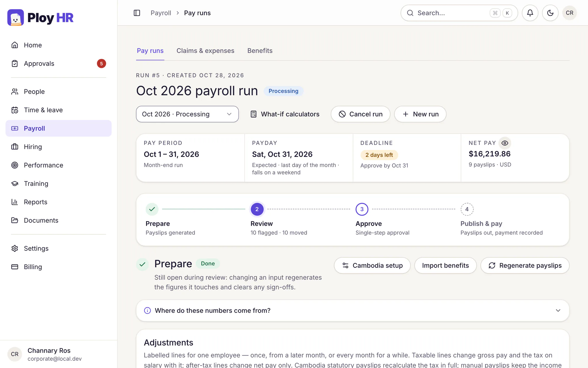Open the Oct 2026 · Processing dropdown

[x=187, y=114]
